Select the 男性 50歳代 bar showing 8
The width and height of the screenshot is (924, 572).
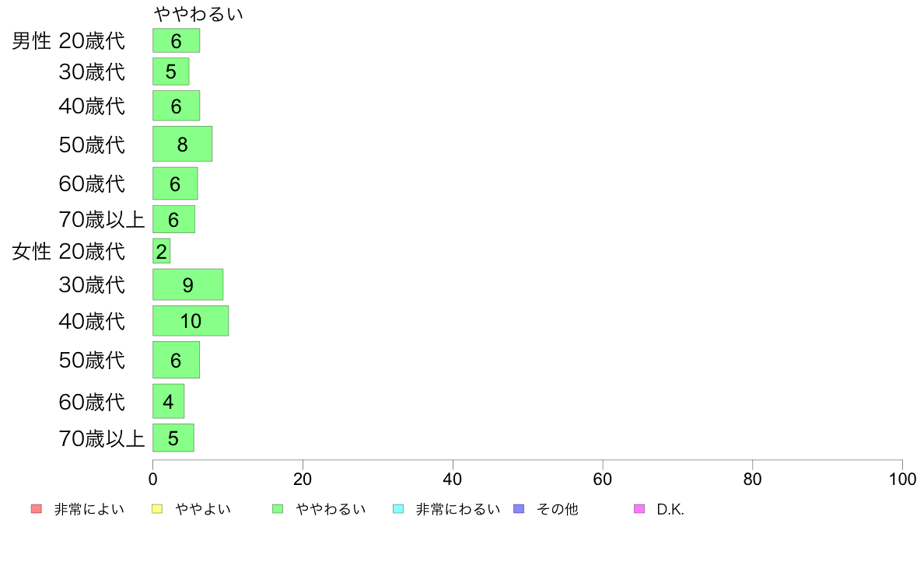pyautogui.click(x=183, y=144)
